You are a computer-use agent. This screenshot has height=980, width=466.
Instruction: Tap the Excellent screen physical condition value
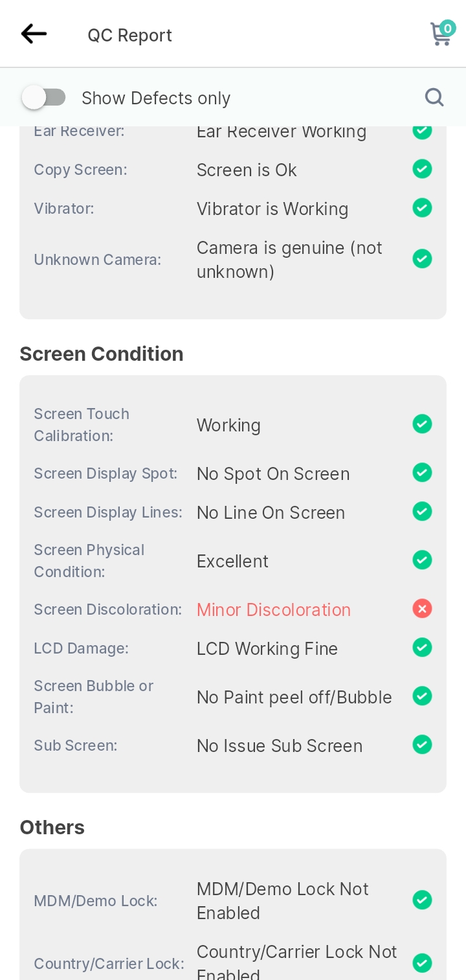pos(232,561)
